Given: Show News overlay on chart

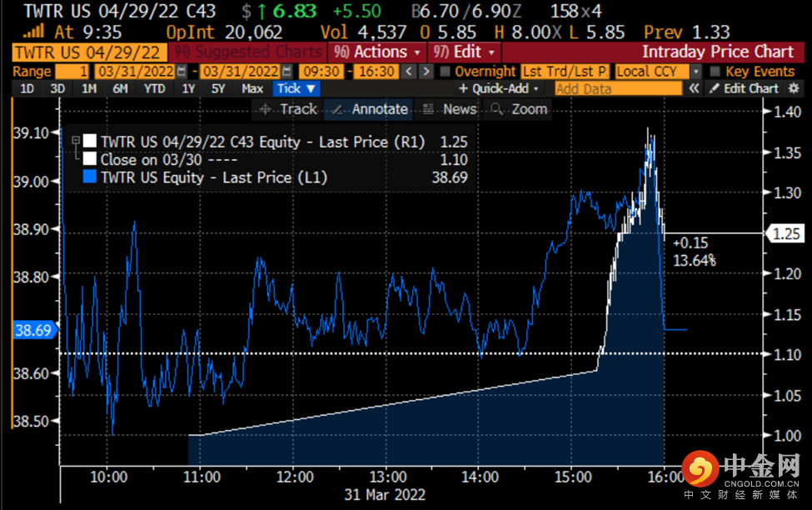Looking at the screenshot, I should pos(450,109).
